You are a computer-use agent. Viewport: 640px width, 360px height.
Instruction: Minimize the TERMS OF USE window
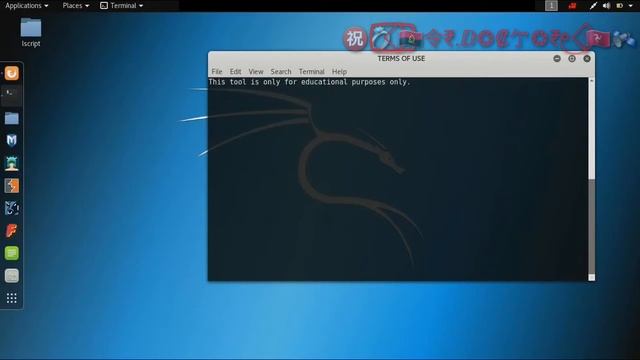[x=557, y=58]
